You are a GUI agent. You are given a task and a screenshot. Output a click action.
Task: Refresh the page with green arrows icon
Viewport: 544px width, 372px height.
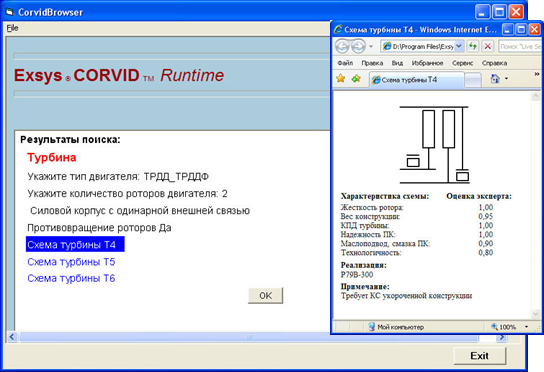click(x=472, y=46)
